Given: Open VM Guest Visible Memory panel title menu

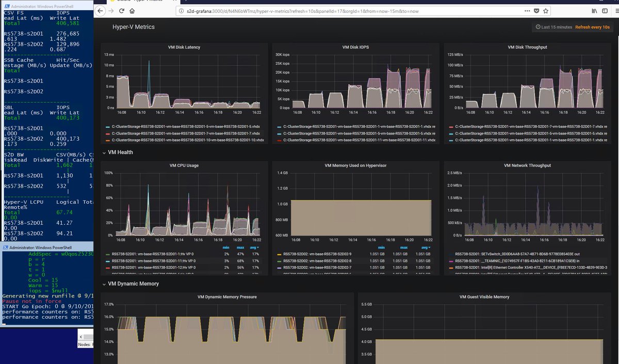Looking at the screenshot, I should (483, 297).
